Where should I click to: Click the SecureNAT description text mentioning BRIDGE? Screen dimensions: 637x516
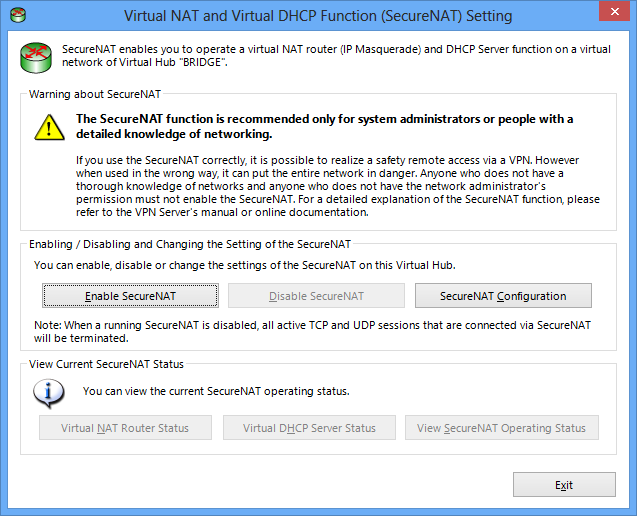pos(336,56)
